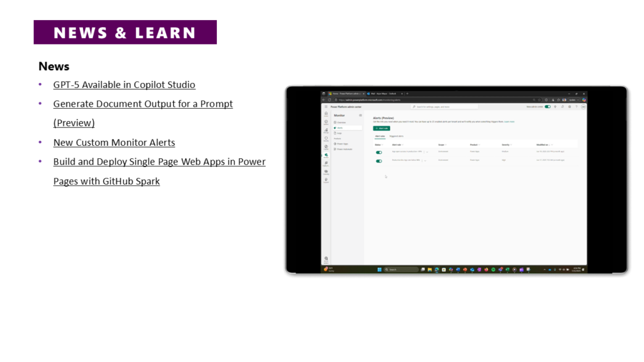Open the Scope column header dropdown
644x362 pixels.
tap(446, 145)
